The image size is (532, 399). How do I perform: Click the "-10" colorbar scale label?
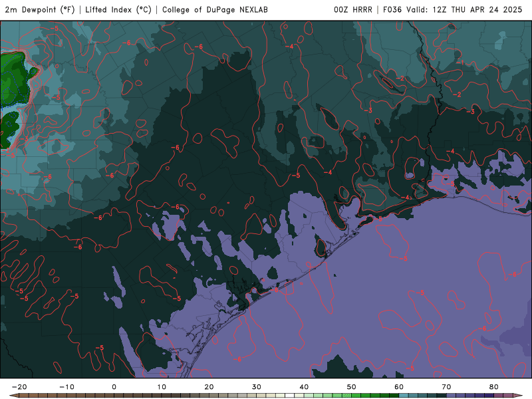(x=67, y=387)
